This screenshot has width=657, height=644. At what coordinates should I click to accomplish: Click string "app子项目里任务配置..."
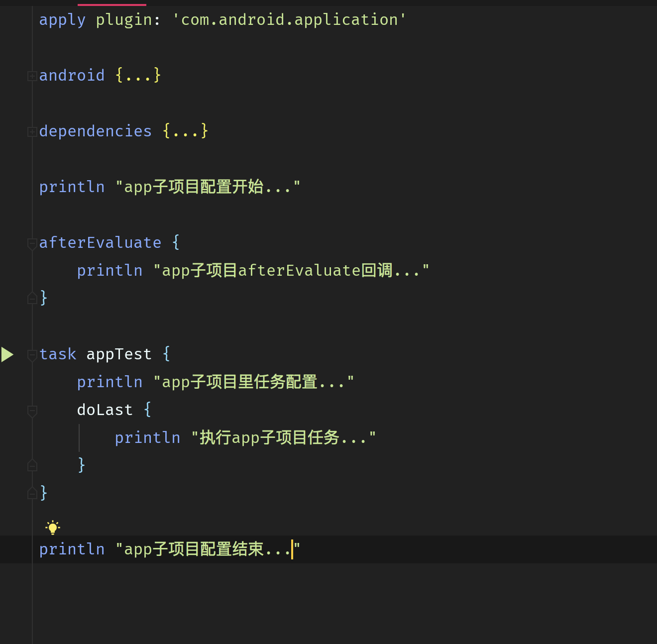click(x=253, y=382)
